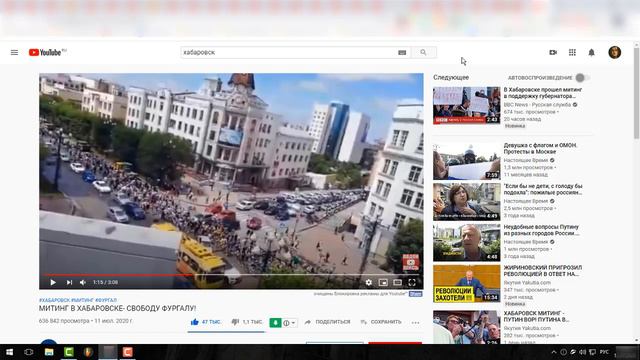
Task: Toggle the Автовоспроизведение autoplay switch
Action: click(x=582, y=78)
